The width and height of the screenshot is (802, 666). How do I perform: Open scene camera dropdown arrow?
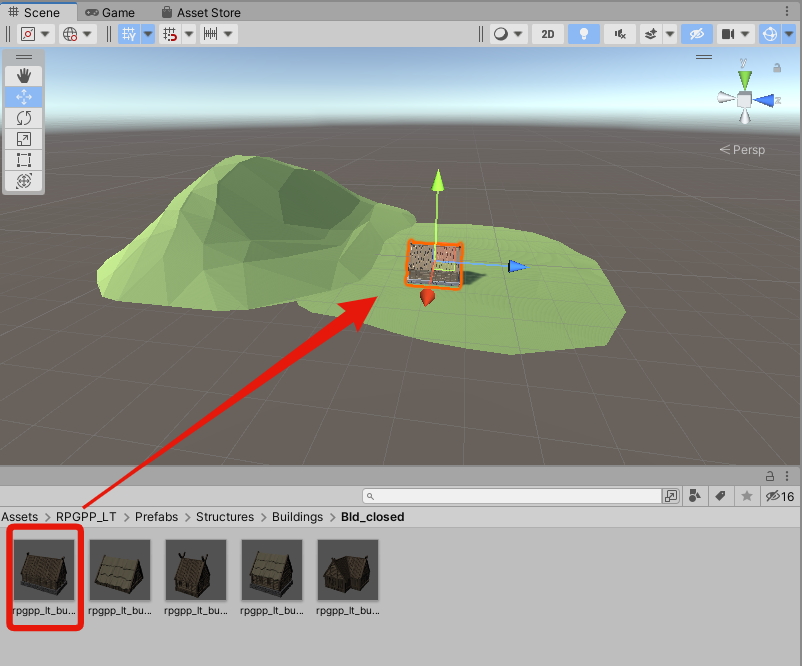point(745,34)
